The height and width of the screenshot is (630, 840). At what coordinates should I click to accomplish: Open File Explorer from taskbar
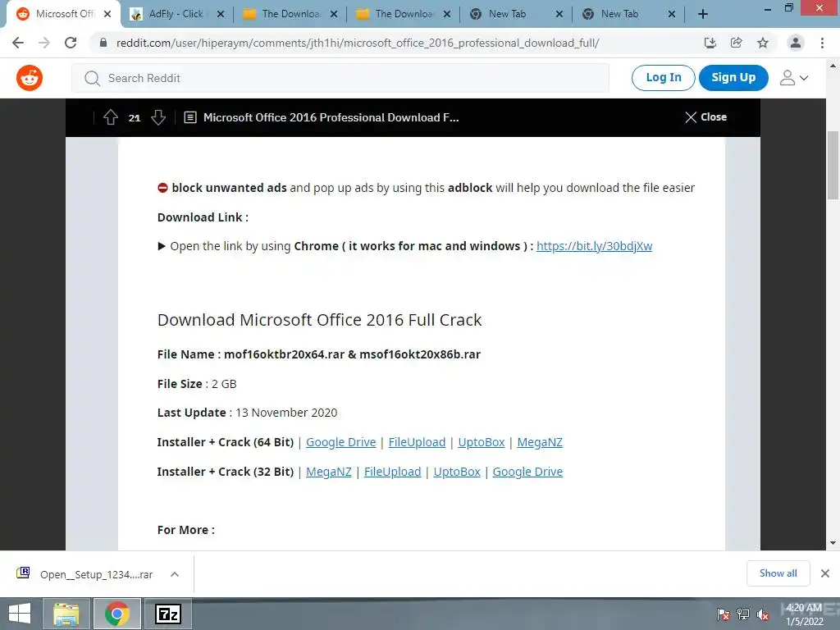66,614
